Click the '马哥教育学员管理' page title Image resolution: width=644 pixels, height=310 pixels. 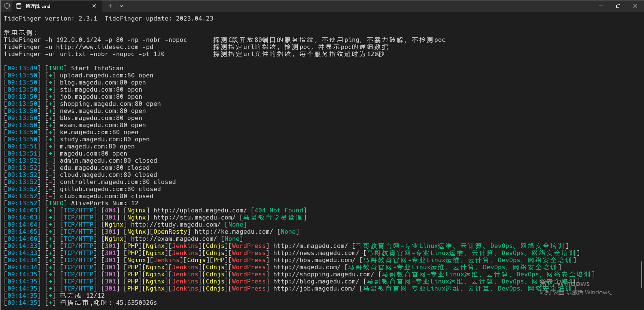tap(273, 218)
